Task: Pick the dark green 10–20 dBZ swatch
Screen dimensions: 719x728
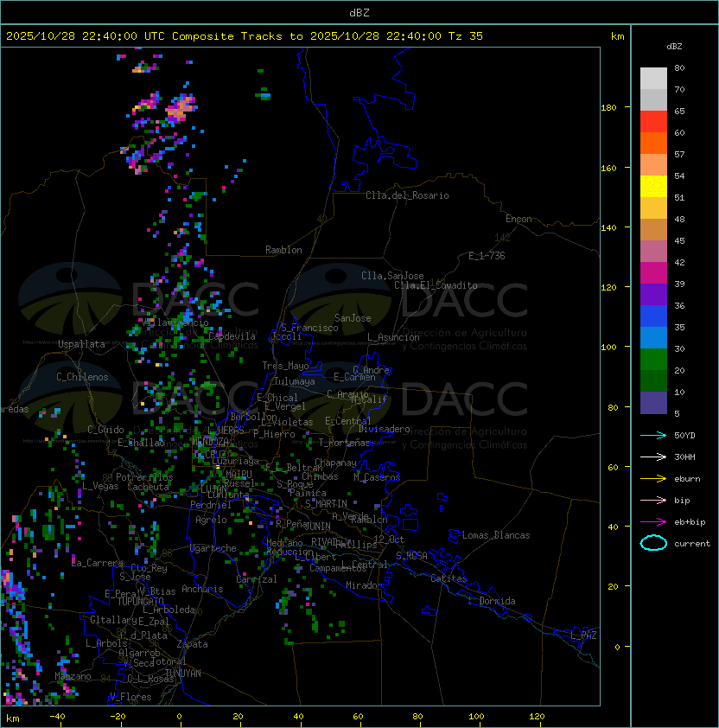Action: pyautogui.click(x=653, y=381)
